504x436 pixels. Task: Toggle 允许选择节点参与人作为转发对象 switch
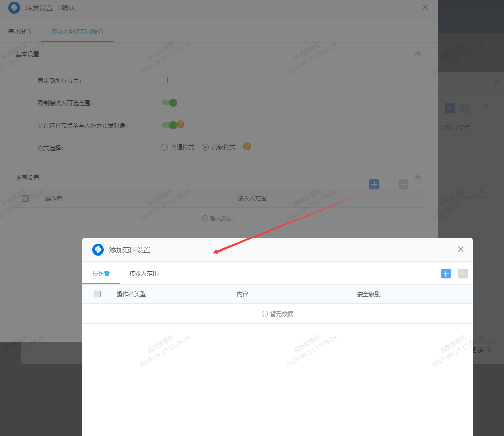pos(169,125)
